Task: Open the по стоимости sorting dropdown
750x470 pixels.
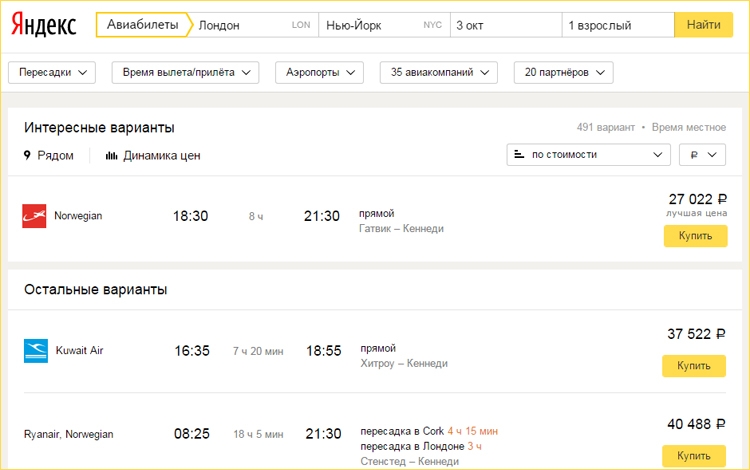Action: pos(588,155)
